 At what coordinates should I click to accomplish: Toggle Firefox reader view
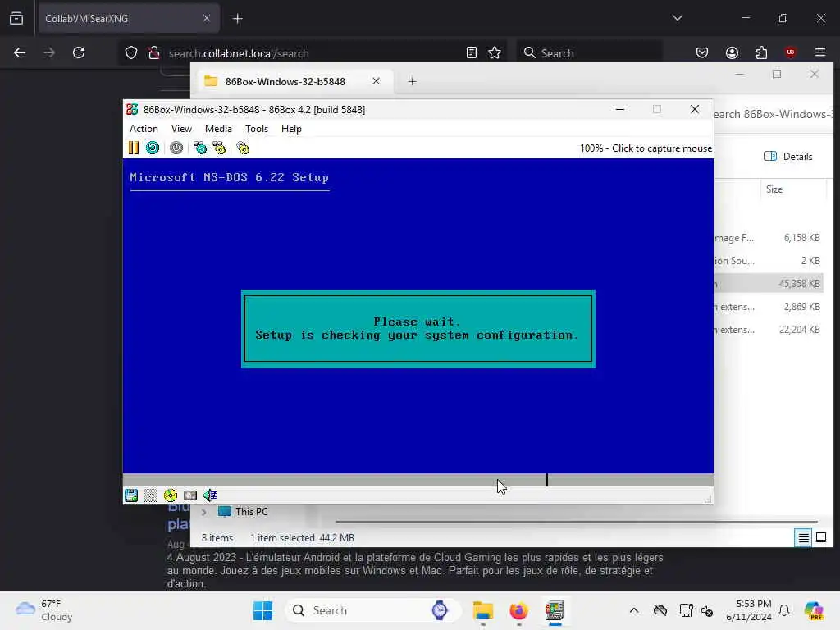click(x=472, y=52)
